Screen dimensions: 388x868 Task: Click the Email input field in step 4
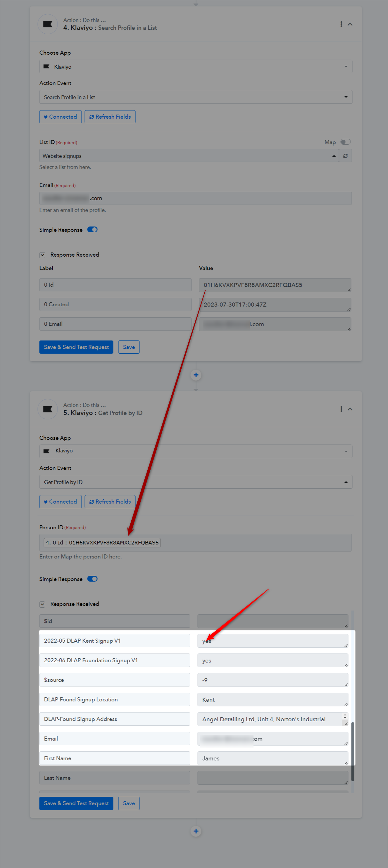point(196,198)
